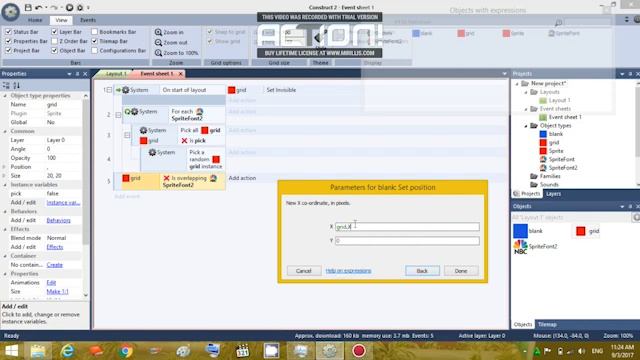
Task: Select the blue blank object in Objects panel
Action: pos(520,231)
